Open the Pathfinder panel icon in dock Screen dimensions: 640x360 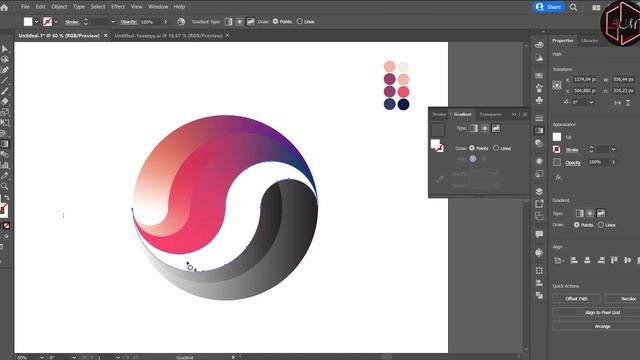(x=539, y=295)
